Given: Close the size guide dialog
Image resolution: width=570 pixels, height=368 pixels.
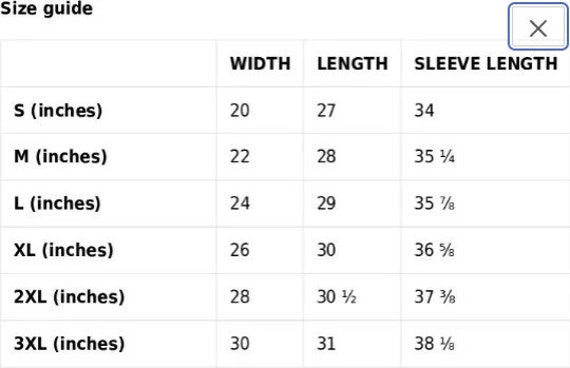Looking at the screenshot, I should click(x=538, y=27).
